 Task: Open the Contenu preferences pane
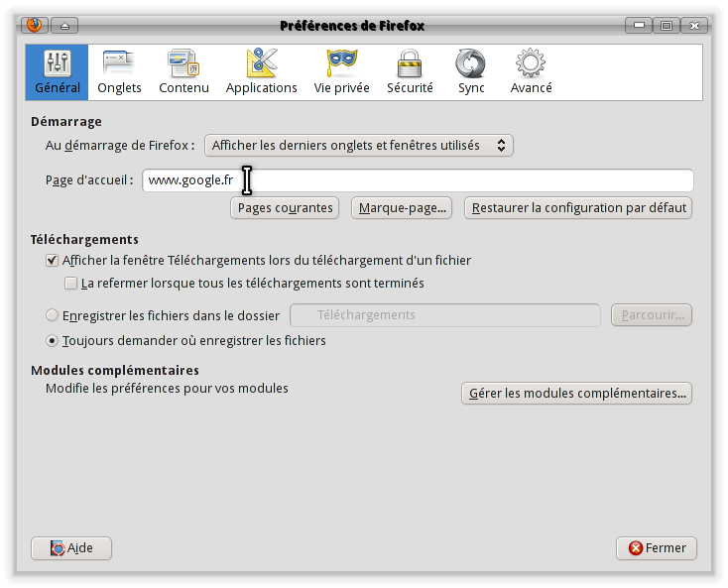[183, 72]
